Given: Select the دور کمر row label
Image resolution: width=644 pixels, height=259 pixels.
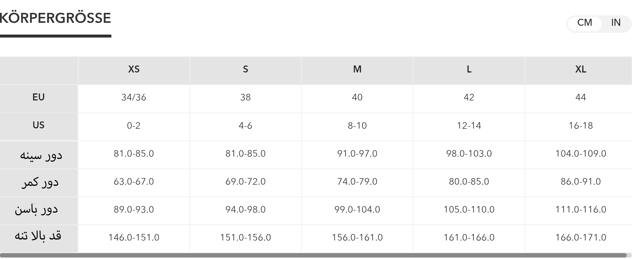Looking at the screenshot, I should point(40,182).
